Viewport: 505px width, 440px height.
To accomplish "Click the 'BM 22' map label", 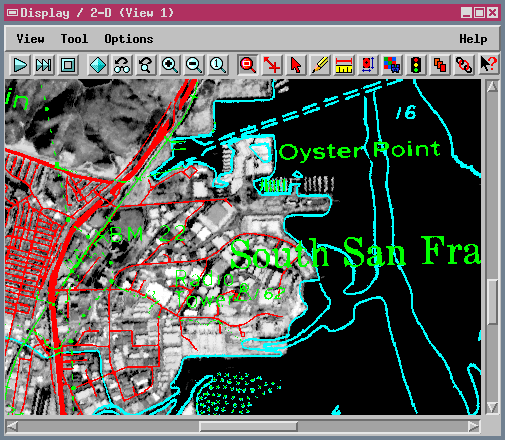I will pyautogui.click(x=147, y=234).
